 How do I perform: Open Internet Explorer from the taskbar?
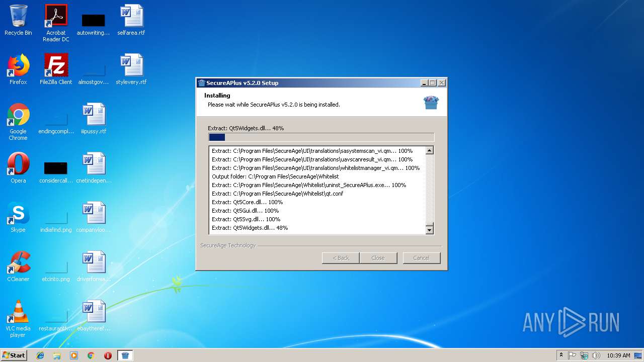pos(40,355)
